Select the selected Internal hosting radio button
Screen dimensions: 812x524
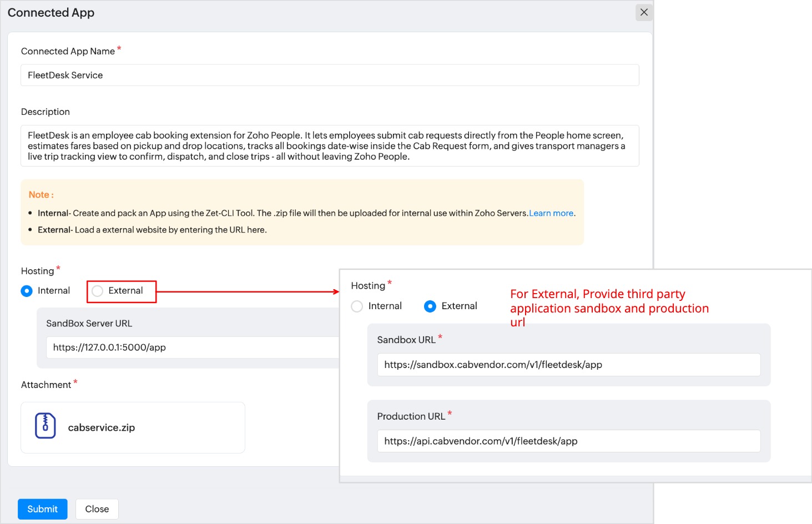(27, 291)
